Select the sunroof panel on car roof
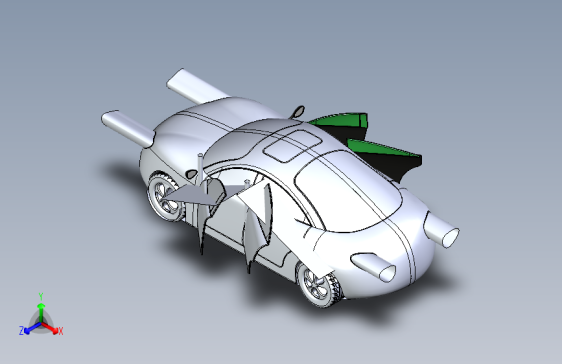The image size is (562, 364). click(x=292, y=146)
